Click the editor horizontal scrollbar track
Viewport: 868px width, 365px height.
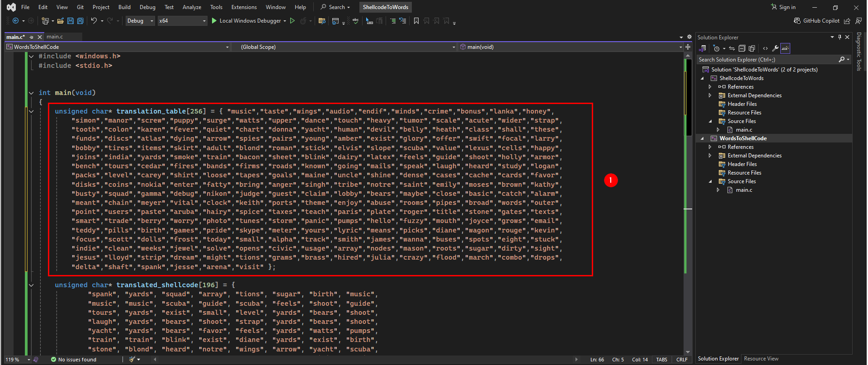(x=365, y=360)
